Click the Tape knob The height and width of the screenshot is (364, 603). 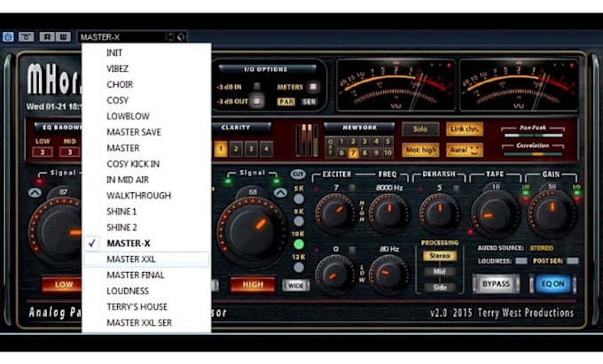click(496, 213)
